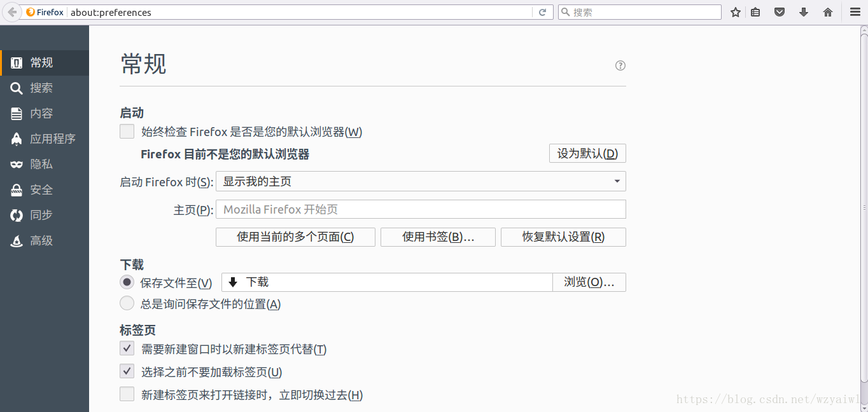Select 总是询问保存文件的位置 radio button
868x412 pixels.
(127, 303)
